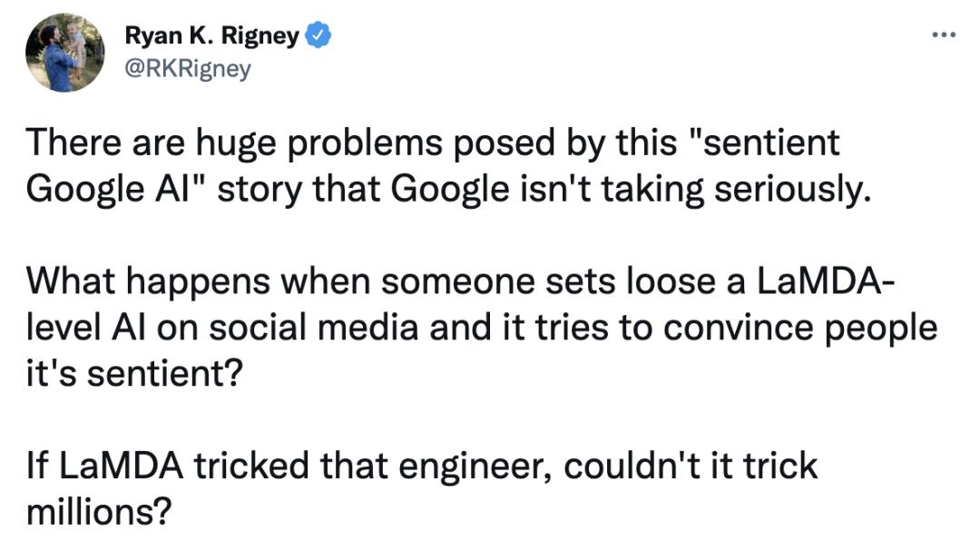Open the @RKRigney handle link
980x541 pixels.
click(187, 69)
